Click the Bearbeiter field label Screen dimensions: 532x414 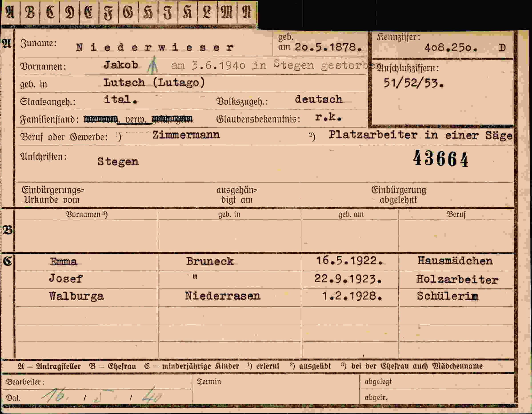[25, 382]
